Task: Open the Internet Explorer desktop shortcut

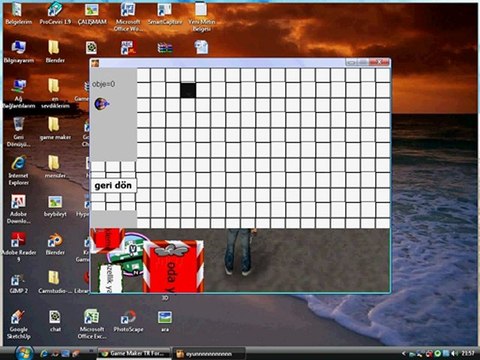Action: pyautogui.click(x=19, y=171)
